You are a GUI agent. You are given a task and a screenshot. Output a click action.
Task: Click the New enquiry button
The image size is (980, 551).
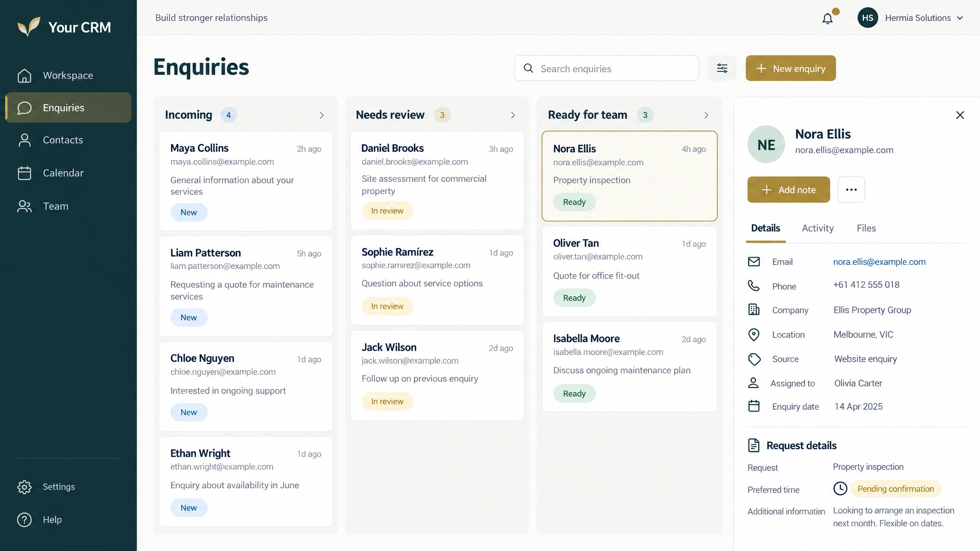tap(791, 68)
